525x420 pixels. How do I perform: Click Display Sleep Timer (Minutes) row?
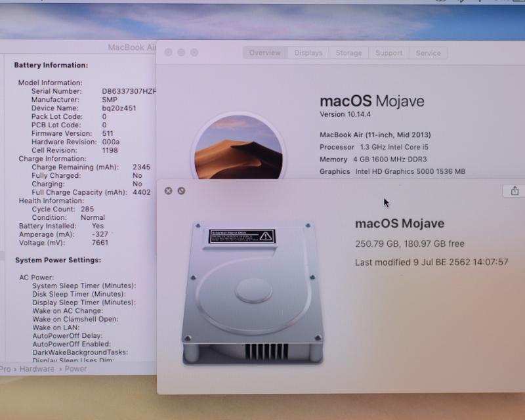84,303
